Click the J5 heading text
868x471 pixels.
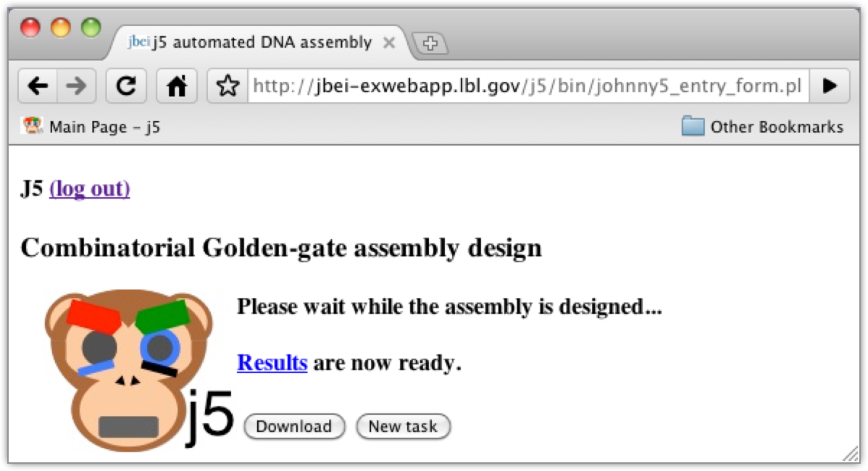tap(32, 188)
